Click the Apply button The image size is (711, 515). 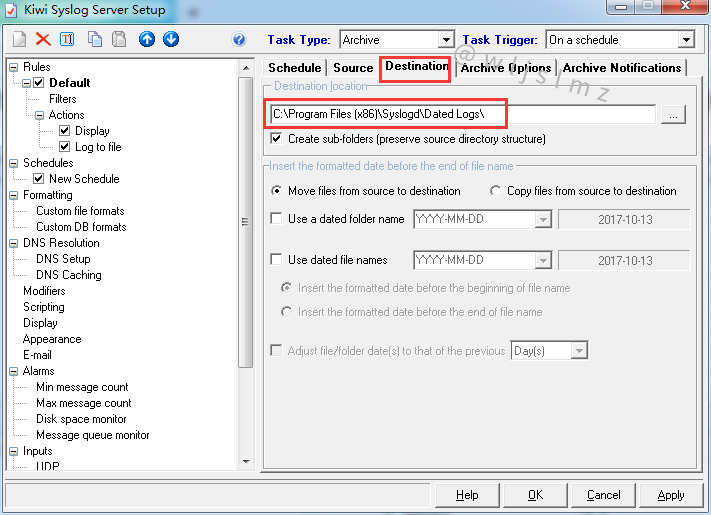[x=671, y=495]
